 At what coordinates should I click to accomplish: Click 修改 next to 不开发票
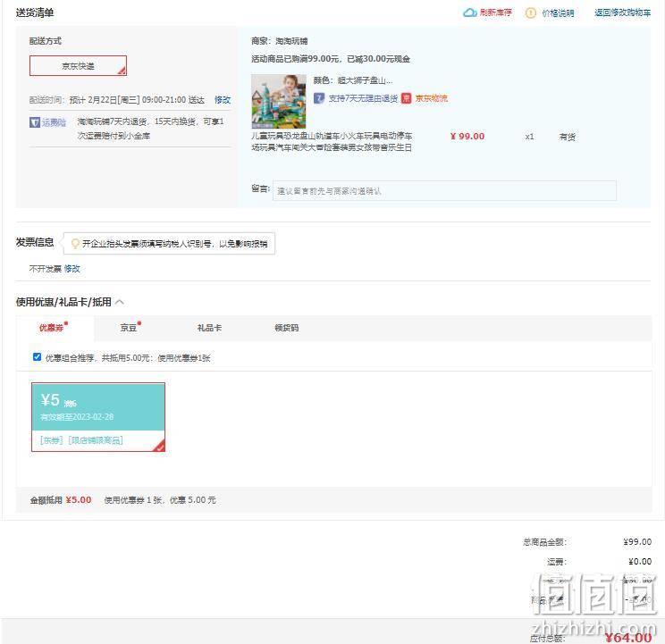[72, 269]
